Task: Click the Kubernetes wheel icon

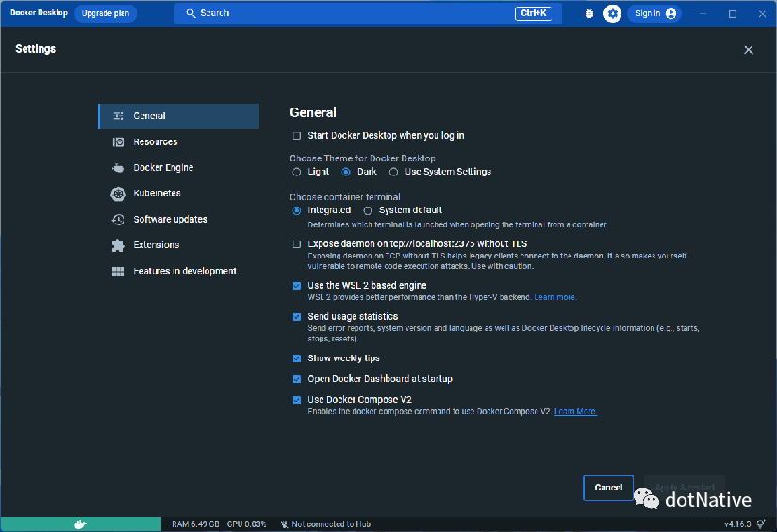Action: click(118, 194)
